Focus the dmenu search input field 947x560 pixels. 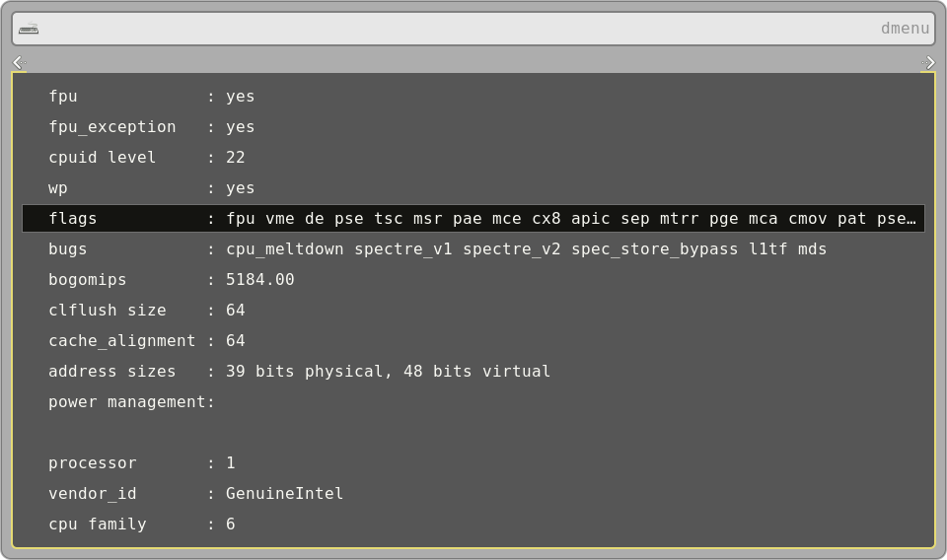[x=454, y=29]
